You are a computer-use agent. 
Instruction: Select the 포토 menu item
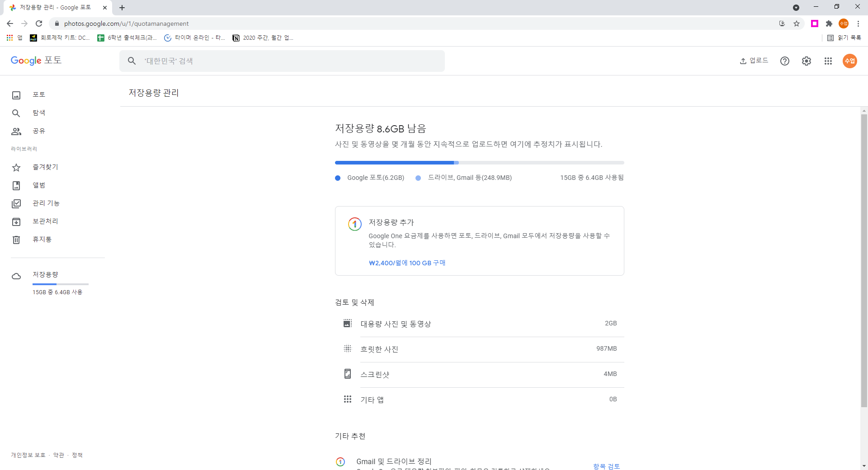[39, 94]
